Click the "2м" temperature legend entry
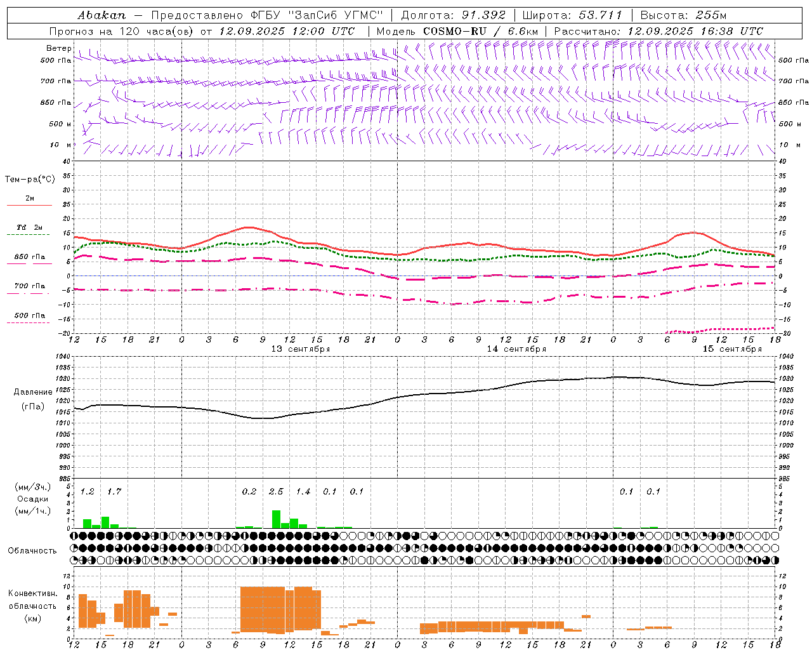This screenshot has height=650, width=812. pos(30,199)
